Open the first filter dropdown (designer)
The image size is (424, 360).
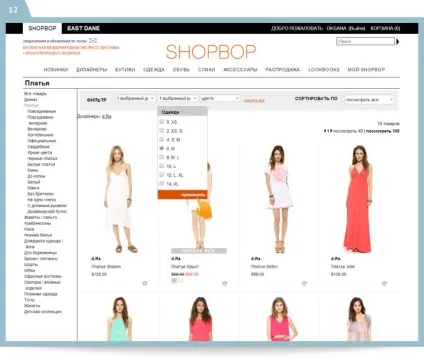point(135,98)
